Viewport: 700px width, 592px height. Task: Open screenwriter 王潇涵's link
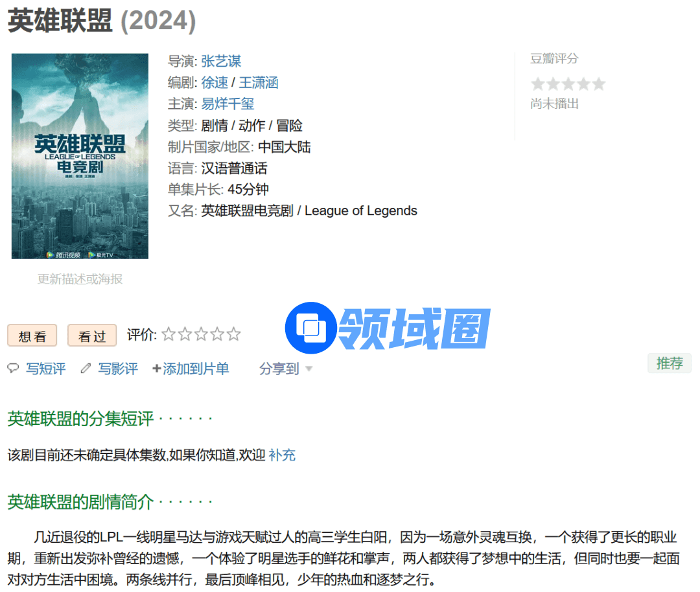tap(259, 82)
